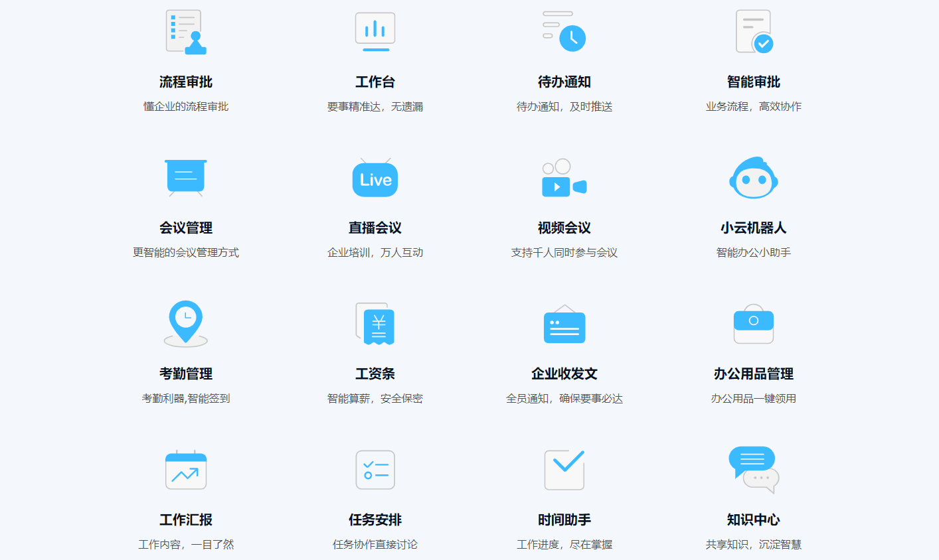Open the 工作台 bar chart icon

(x=375, y=32)
